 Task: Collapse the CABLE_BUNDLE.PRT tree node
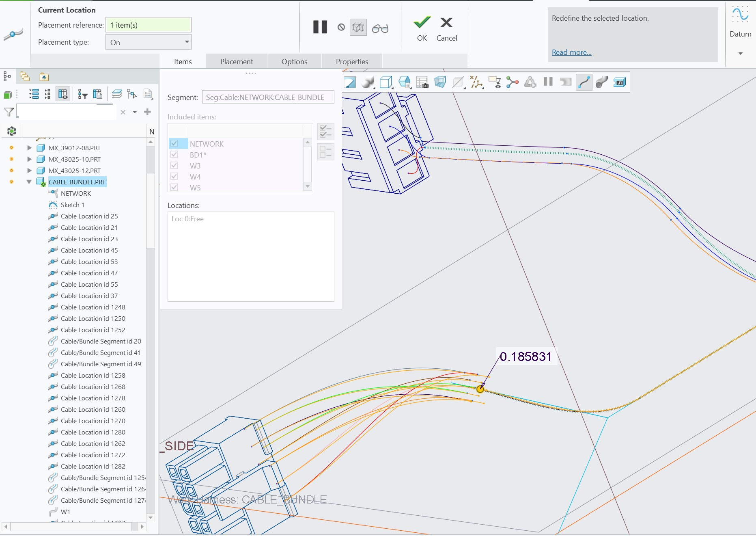(x=28, y=182)
